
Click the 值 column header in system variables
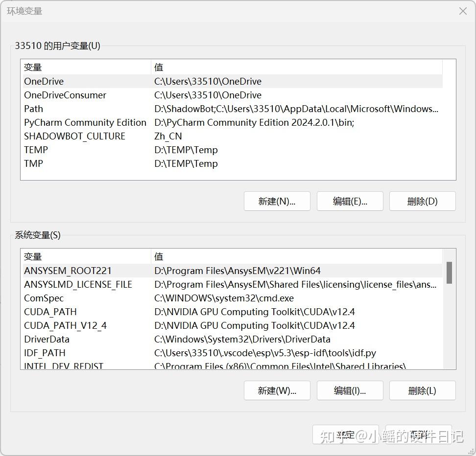[158, 256]
